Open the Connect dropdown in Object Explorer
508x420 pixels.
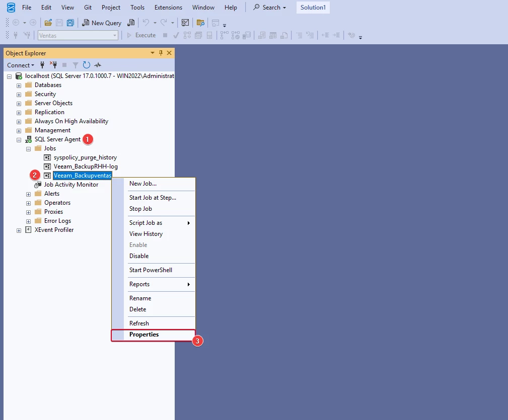[x=21, y=65]
